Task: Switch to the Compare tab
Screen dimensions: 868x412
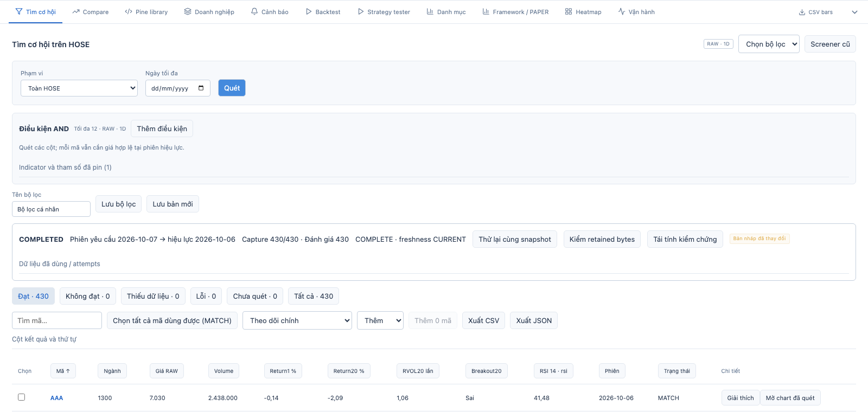Action: 91,12
